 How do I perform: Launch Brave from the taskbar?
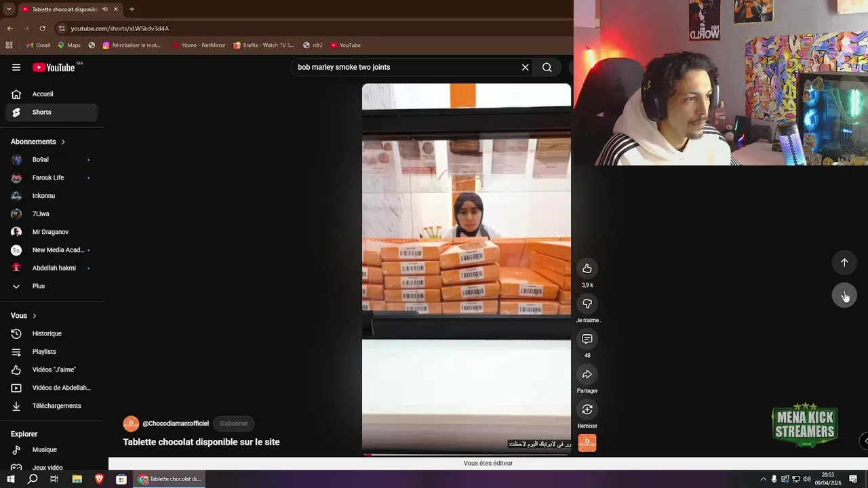tap(99, 479)
